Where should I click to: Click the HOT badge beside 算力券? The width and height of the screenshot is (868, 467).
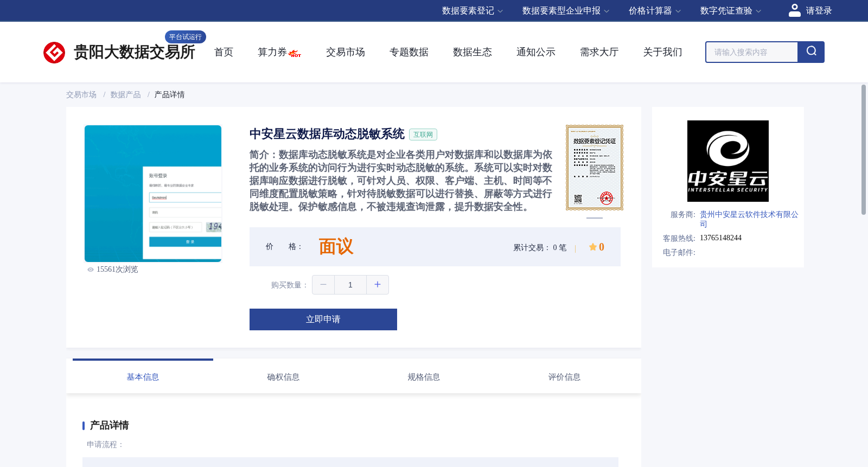click(295, 54)
